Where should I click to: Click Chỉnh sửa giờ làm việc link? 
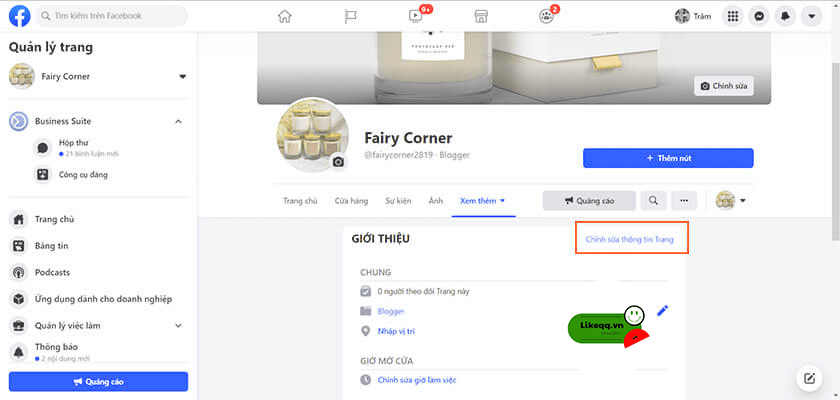tap(417, 380)
